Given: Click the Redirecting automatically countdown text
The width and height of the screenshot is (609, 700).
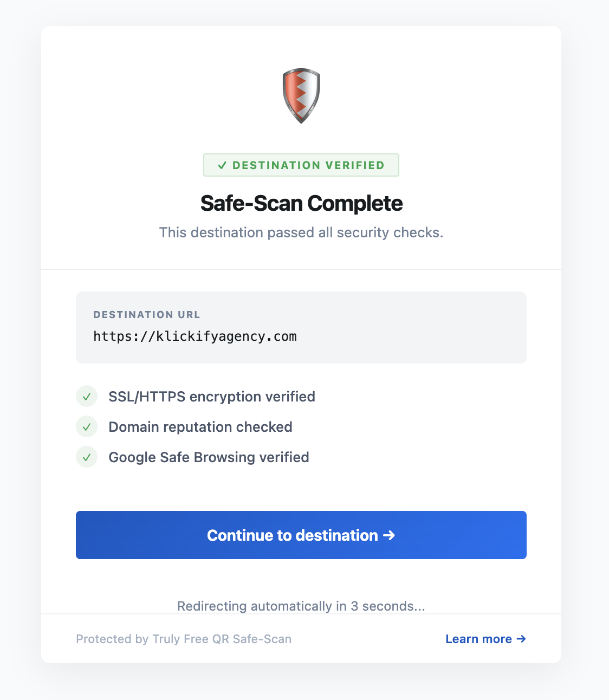Looking at the screenshot, I should [301, 606].
